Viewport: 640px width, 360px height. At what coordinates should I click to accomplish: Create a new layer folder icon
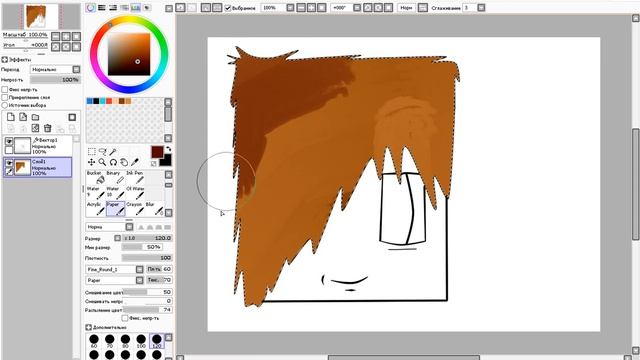click(36, 117)
